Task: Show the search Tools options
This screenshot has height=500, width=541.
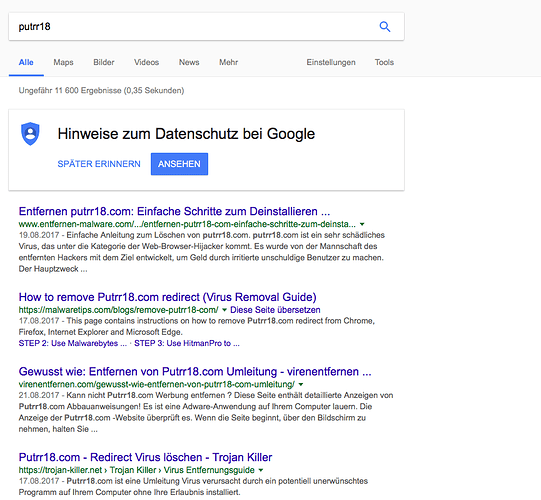Action: [x=384, y=62]
